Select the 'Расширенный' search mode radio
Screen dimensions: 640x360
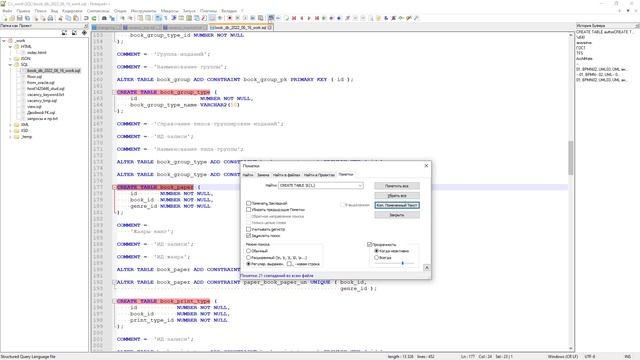tap(249, 258)
